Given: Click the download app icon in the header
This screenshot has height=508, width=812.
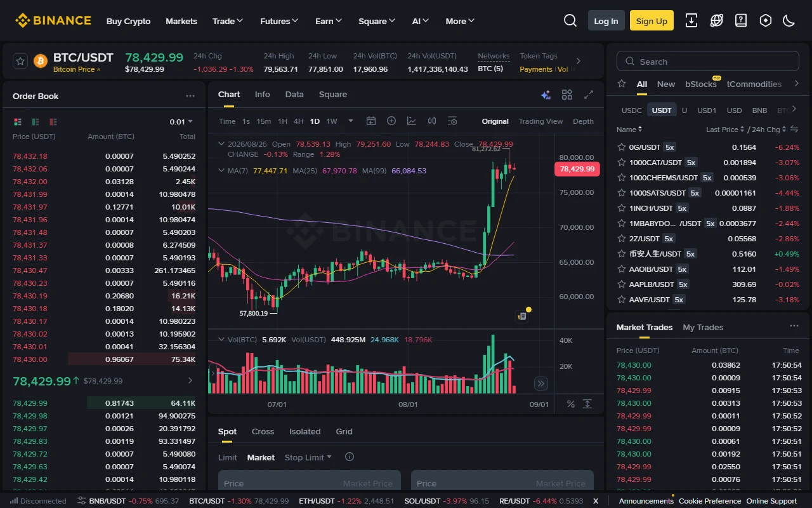Looking at the screenshot, I should pyautogui.click(x=691, y=21).
